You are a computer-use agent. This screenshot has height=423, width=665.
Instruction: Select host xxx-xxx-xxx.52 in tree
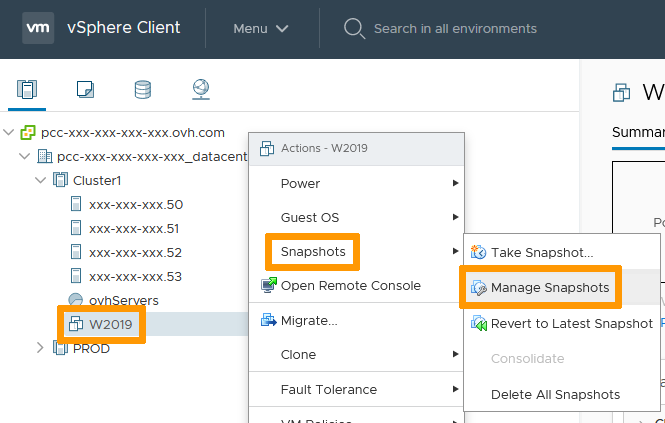tap(135, 253)
